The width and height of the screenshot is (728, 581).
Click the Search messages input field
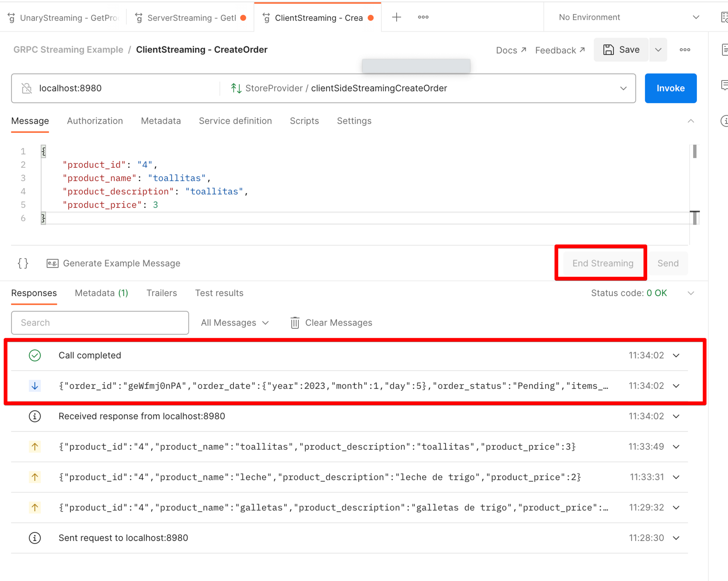point(100,323)
